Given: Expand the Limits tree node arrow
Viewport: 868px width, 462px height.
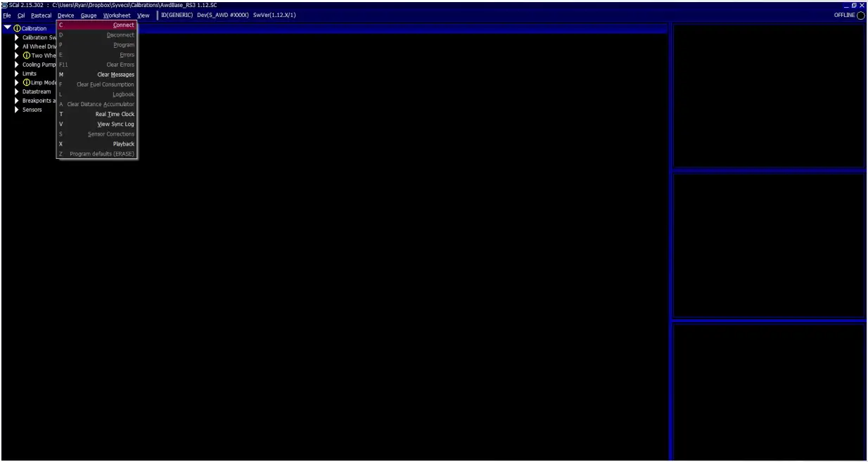Looking at the screenshot, I should click(17, 73).
